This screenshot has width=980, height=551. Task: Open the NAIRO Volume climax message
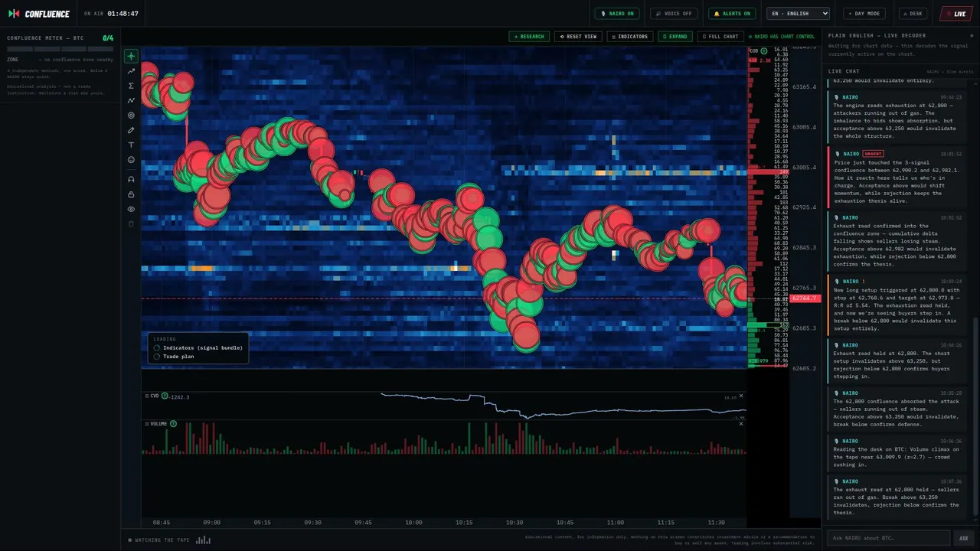897,452
